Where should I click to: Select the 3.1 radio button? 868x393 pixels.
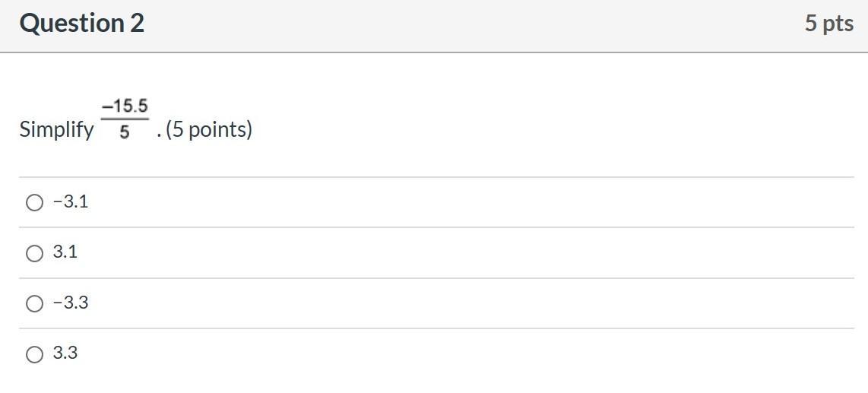(34, 253)
